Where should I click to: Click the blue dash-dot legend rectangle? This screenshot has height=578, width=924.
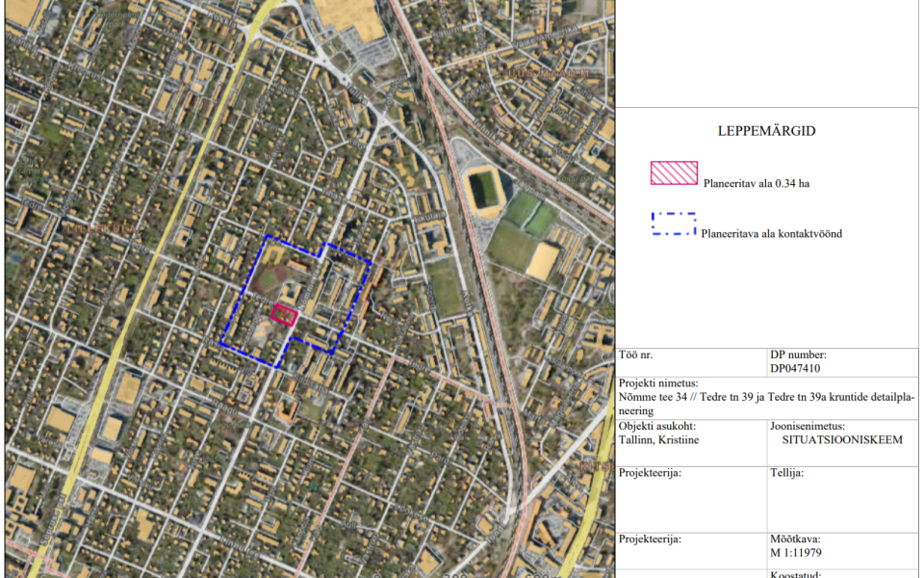tap(674, 223)
